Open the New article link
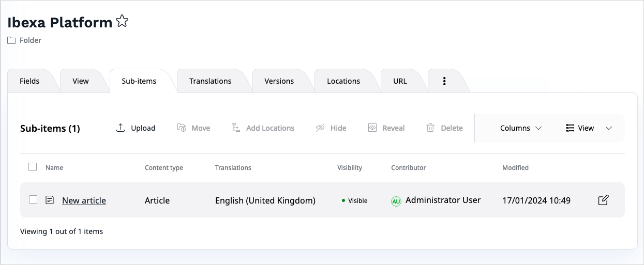 84,200
